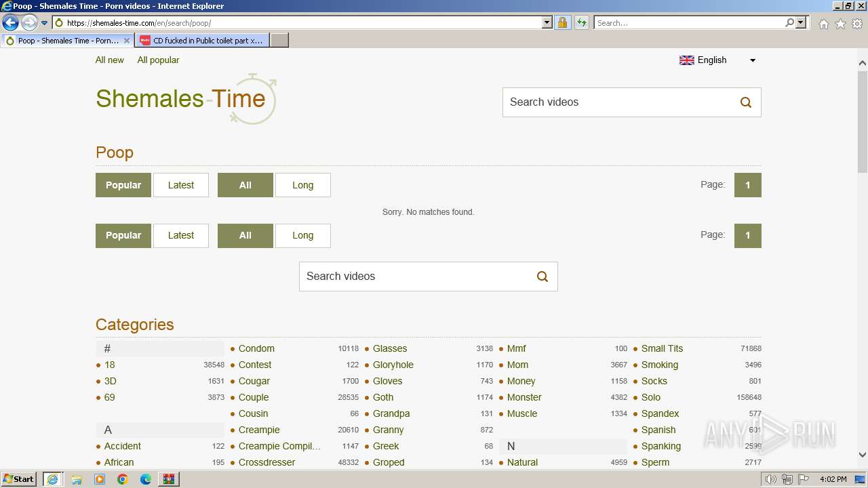
Task: Click the browser toolbar Search box
Action: click(x=688, y=23)
